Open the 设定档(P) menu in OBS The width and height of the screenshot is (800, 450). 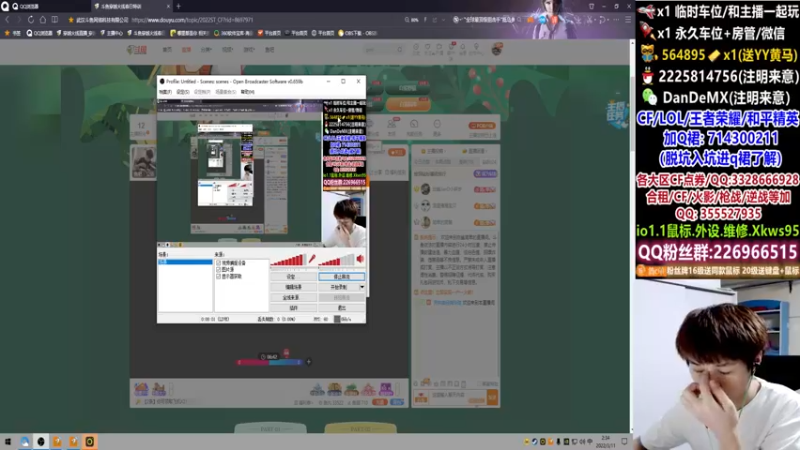(202, 92)
